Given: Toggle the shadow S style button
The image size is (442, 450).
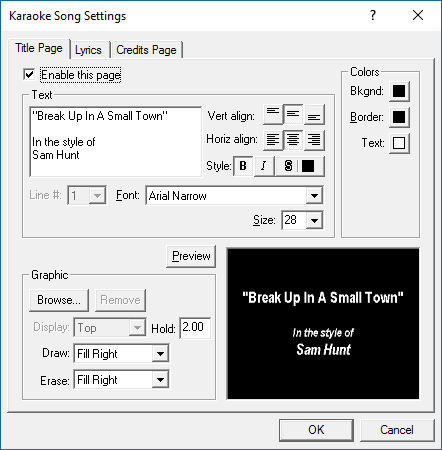Looking at the screenshot, I should (x=288, y=166).
